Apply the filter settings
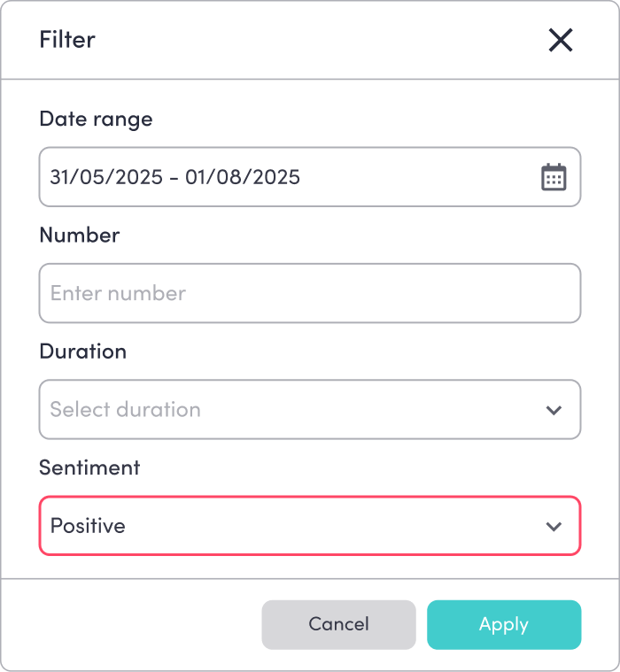Viewport: 620px width, 672px height. 503,625
